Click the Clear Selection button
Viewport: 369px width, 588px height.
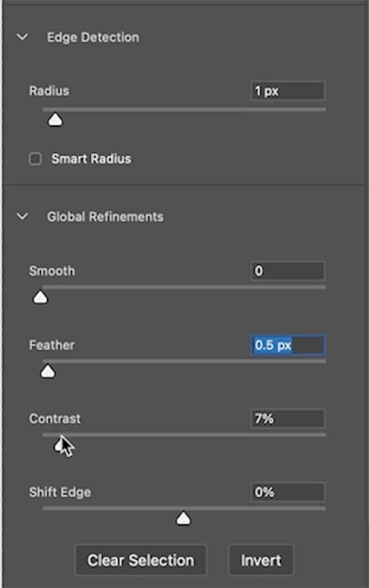tap(141, 561)
